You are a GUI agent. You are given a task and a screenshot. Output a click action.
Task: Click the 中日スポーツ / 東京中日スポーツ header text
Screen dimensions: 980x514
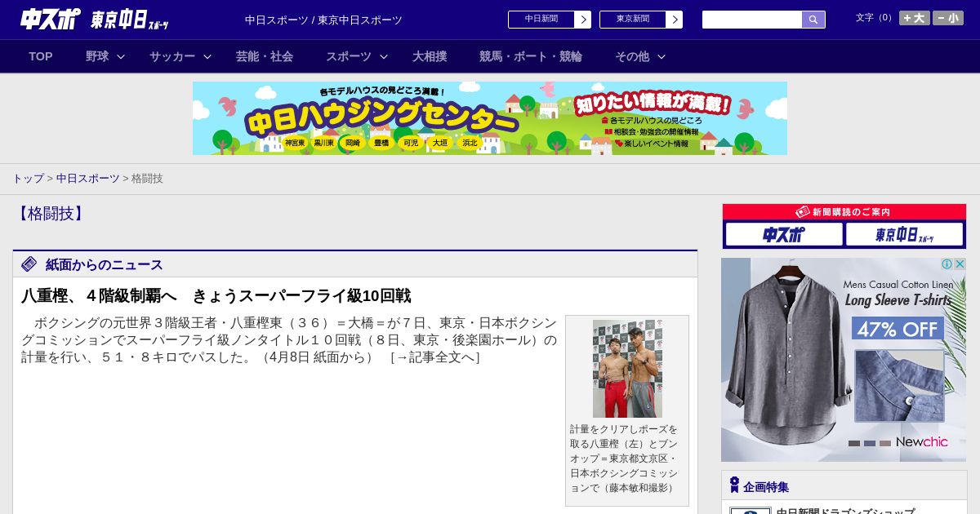click(x=323, y=20)
